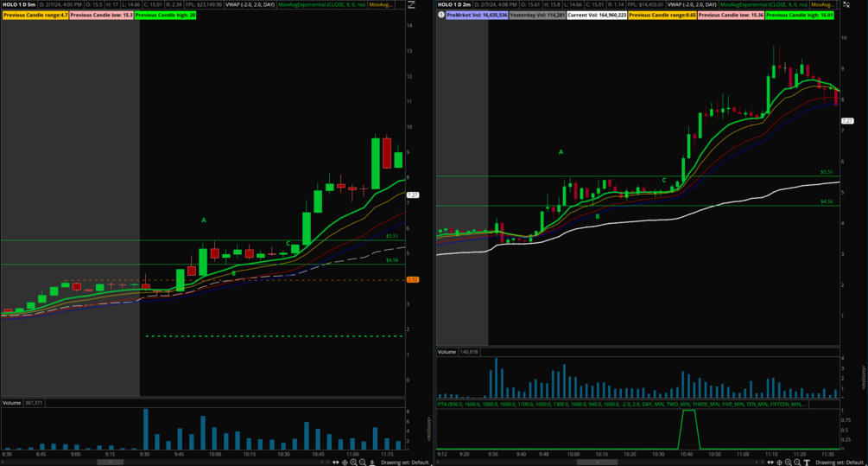
Task: Click the right Volume value 140,878
Action: [469, 352]
